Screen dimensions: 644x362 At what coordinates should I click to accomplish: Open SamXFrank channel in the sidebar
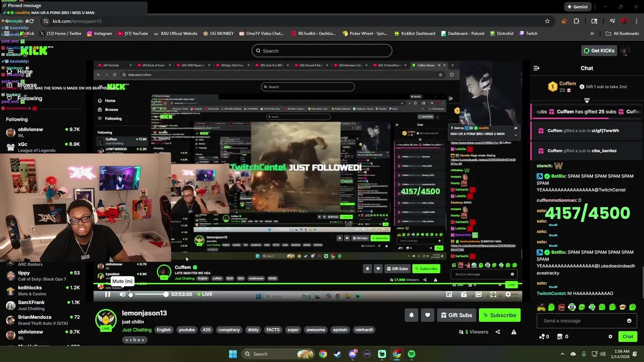43,305
